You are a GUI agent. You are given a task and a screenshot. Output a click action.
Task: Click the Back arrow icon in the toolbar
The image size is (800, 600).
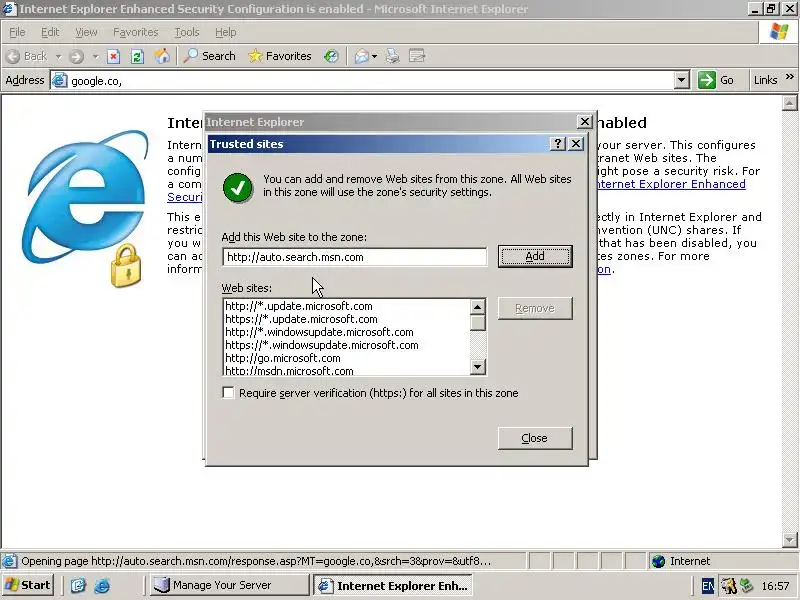[14, 56]
